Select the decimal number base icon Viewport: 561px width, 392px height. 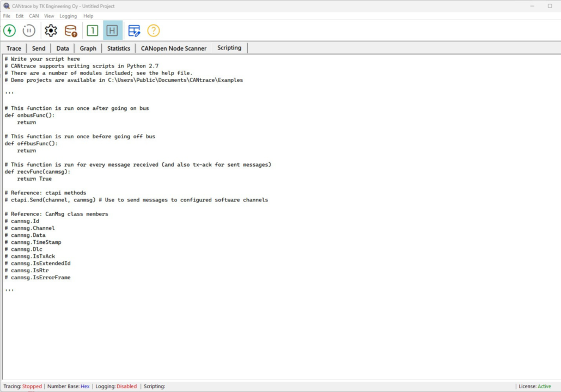[92, 30]
